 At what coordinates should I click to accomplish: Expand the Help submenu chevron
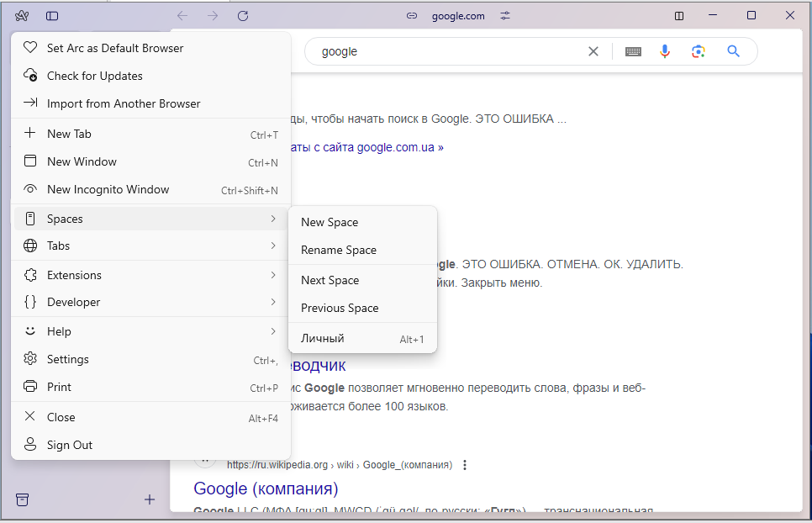point(273,331)
